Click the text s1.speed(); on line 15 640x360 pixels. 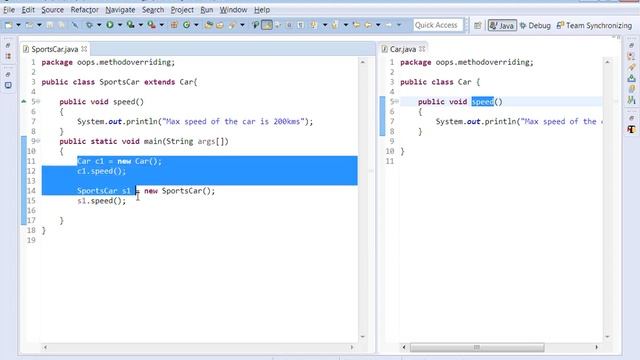102,201
